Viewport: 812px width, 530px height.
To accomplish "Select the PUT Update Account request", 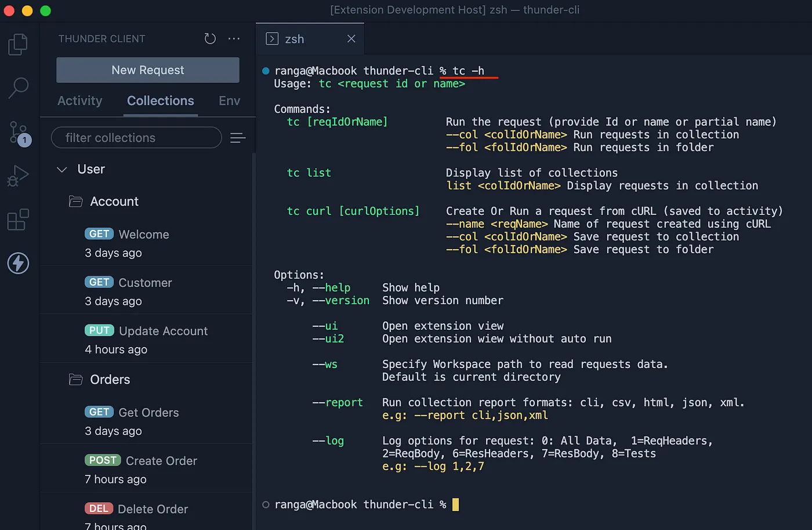I will 163,331.
